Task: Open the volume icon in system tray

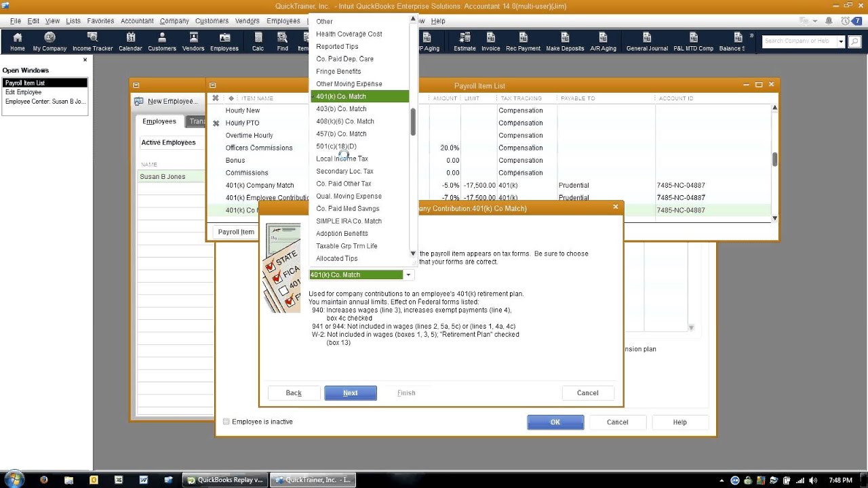Action: pyautogui.click(x=813, y=480)
